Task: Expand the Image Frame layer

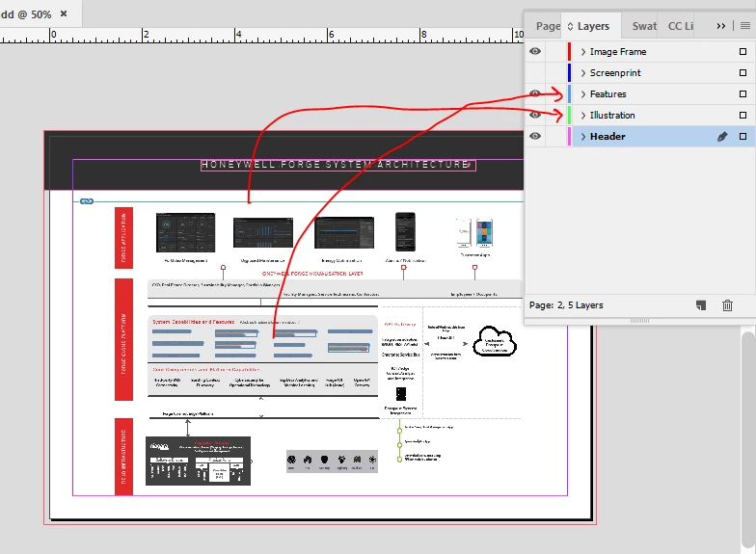Action: [x=583, y=52]
